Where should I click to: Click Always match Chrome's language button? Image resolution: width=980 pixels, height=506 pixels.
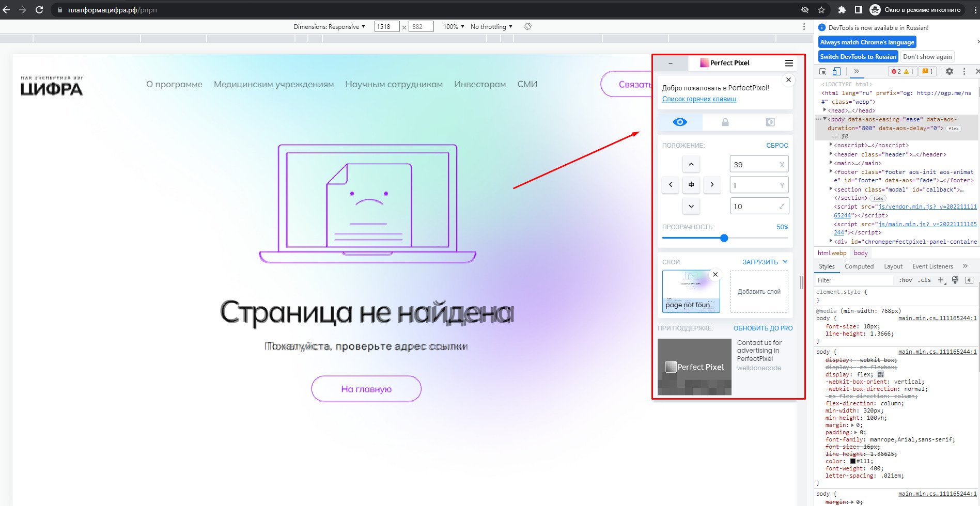867,42
